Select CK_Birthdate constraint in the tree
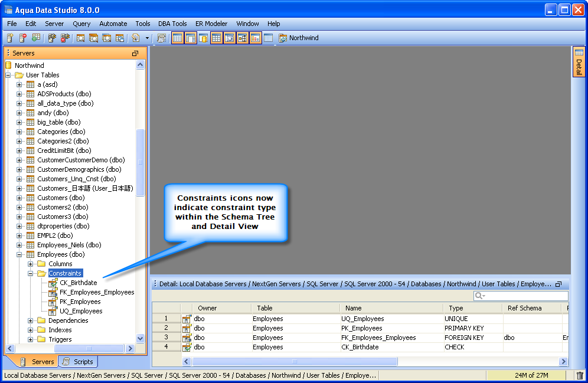The width and height of the screenshot is (588, 383). (79, 283)
